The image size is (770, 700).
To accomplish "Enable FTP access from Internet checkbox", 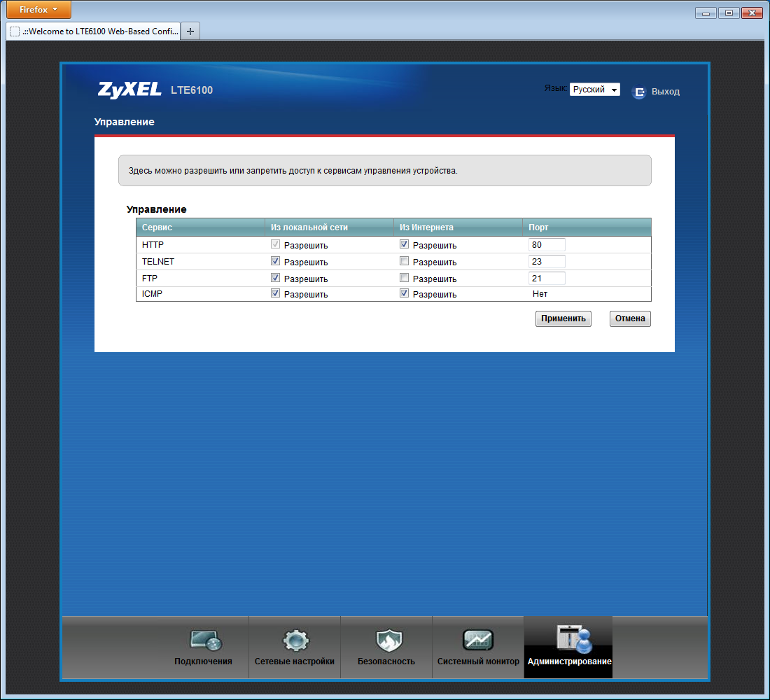I will [x=404, y=278].
